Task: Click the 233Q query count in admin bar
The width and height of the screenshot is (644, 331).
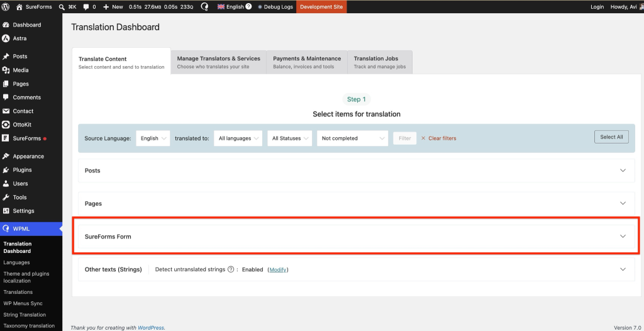Action: click(x=187, y=7)
